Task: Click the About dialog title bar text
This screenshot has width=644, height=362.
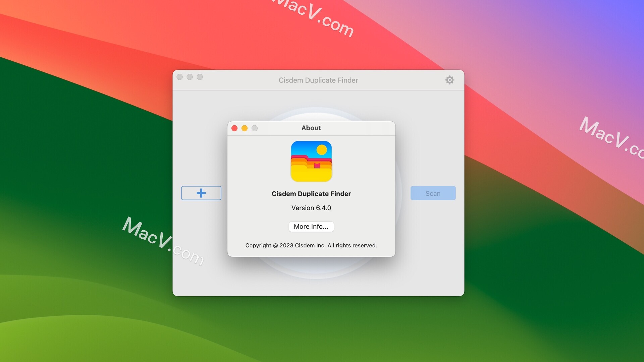Action: [311, 128]
